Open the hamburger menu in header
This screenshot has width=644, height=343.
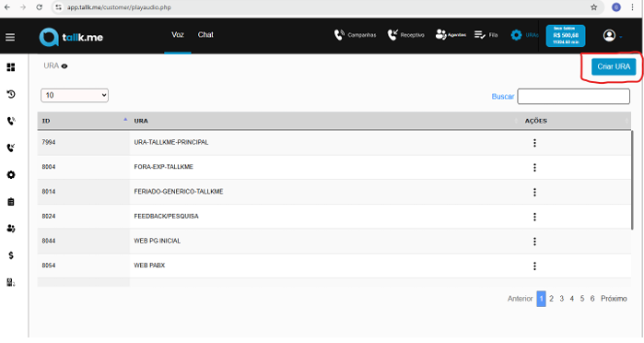pos(10,38)
